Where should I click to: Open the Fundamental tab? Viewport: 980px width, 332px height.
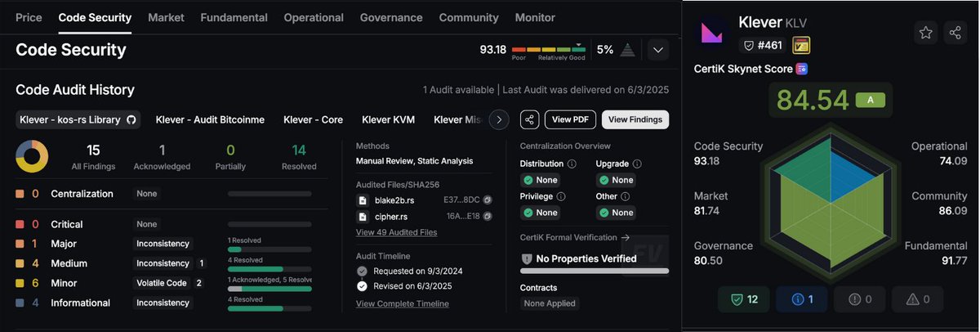pyautogui.click(x=234, y=17)
